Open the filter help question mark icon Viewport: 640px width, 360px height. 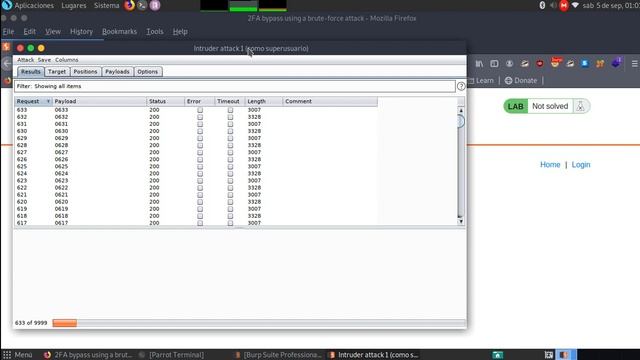tap(461, 86)
